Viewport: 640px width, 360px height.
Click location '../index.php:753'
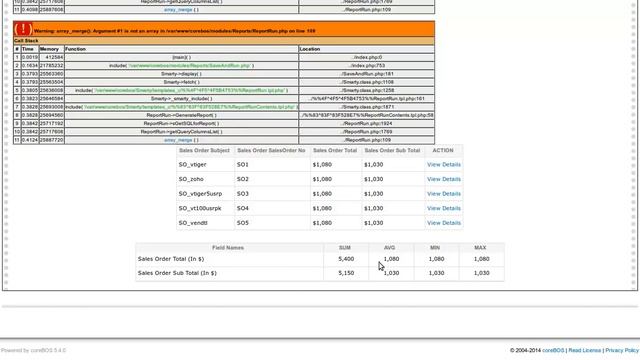coord(367,66)
